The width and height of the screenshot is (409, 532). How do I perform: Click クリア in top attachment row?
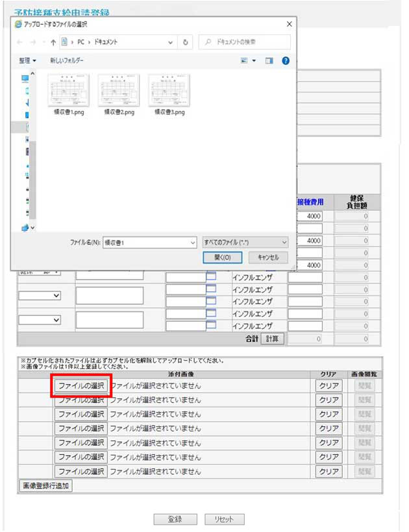(x=328, y=386)
